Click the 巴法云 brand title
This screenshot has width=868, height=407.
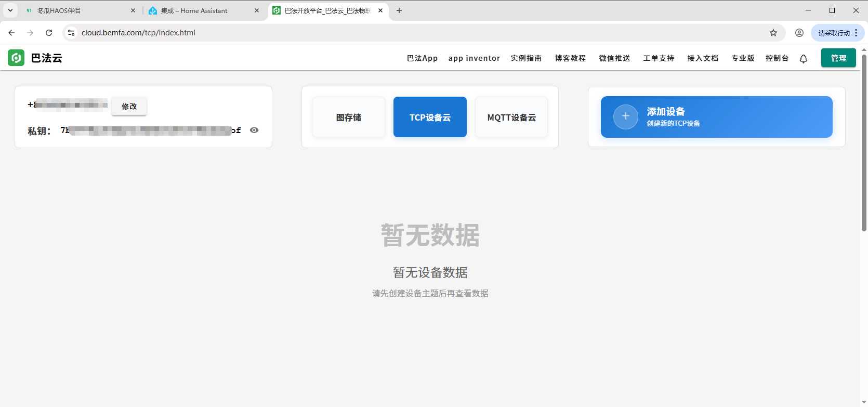pyautogui.click(x=46, y=58)
